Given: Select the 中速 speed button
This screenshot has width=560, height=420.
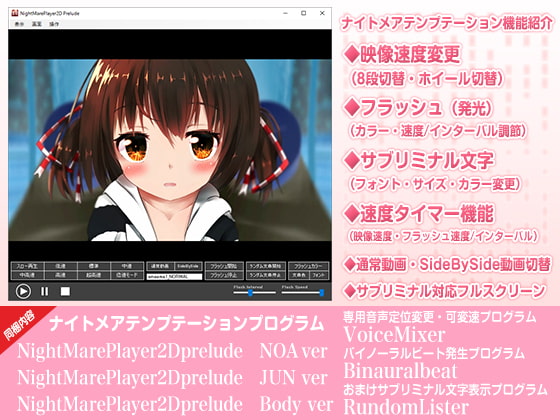Looking at the screenshot, I should 127,266.
